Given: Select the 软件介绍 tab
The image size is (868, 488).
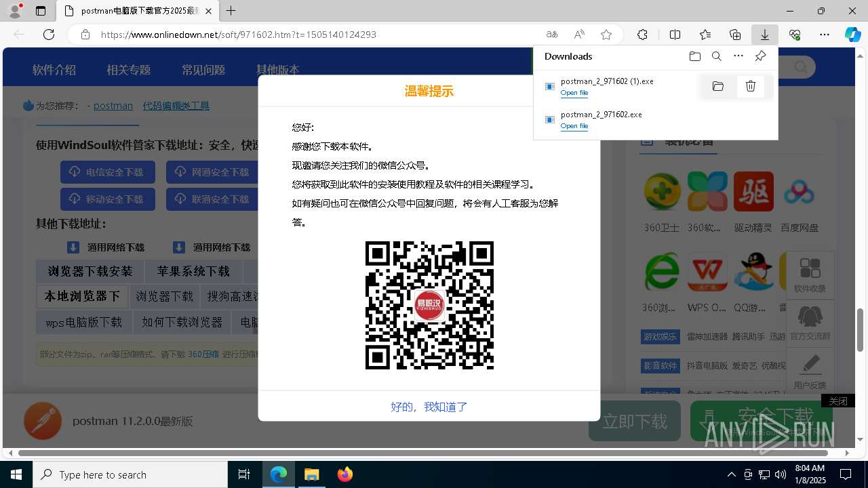Looking at the screenshot, I should click(x=54, y=70).
